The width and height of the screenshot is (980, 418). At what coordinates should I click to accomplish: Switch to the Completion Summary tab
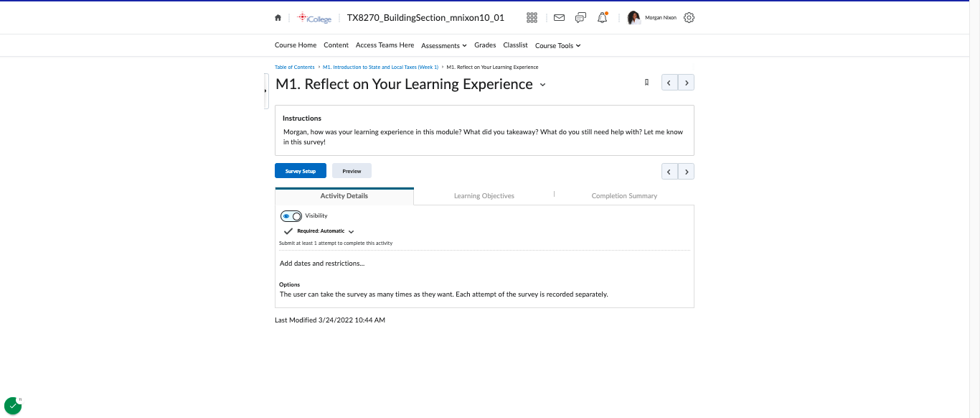tap(624, 196)
